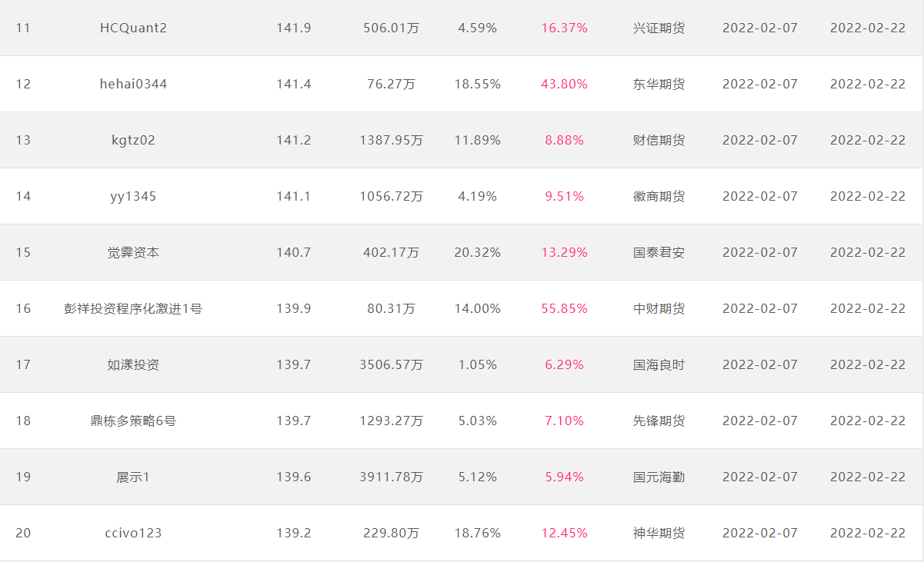Click the 觉霁资本 account name

[133, 252]
